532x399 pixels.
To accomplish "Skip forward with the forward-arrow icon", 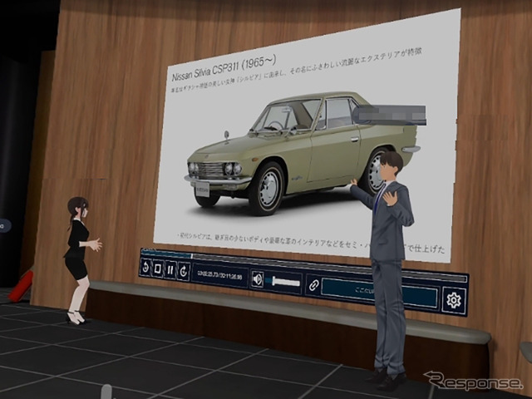I will pos(184,272).
